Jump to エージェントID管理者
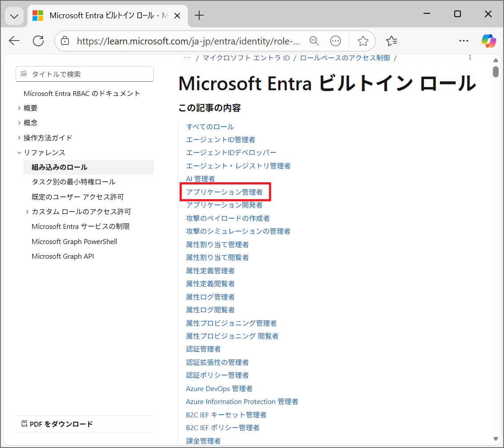 tap(220, 140)
